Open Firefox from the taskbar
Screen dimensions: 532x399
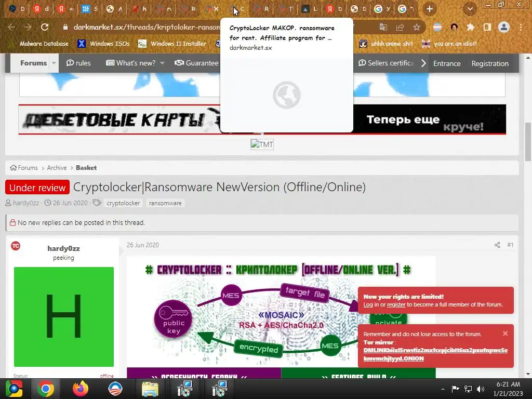(81, 389)
